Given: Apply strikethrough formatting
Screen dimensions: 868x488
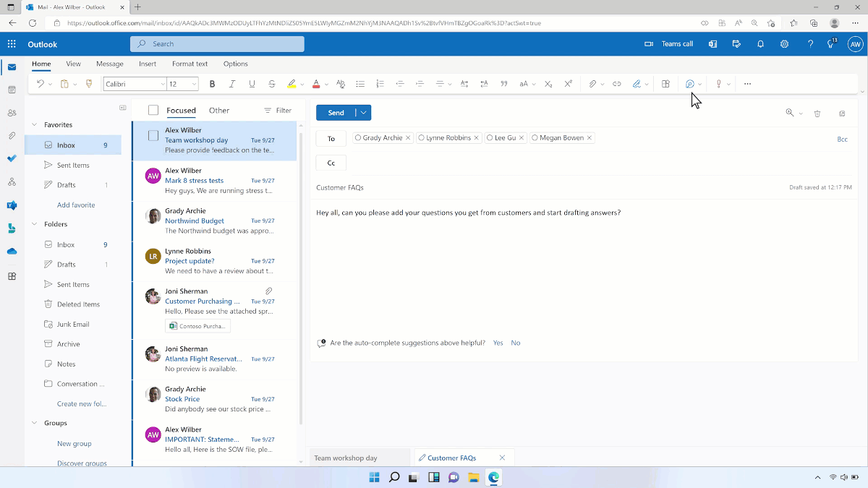Looking at the screenshot, I should tap(271, 83).
